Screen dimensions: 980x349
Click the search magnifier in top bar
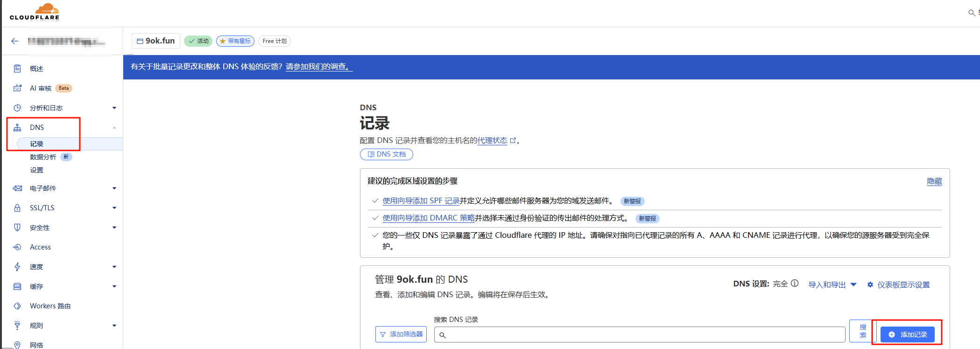[972, 13]
